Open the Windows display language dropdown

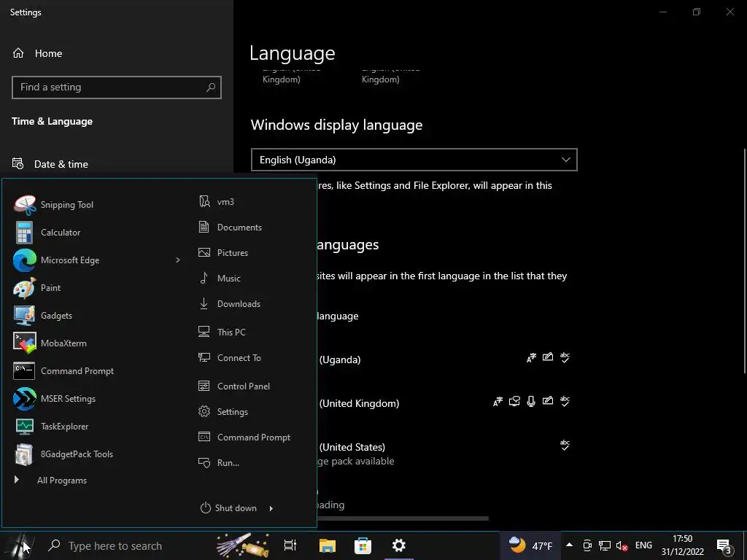point(414,160)
